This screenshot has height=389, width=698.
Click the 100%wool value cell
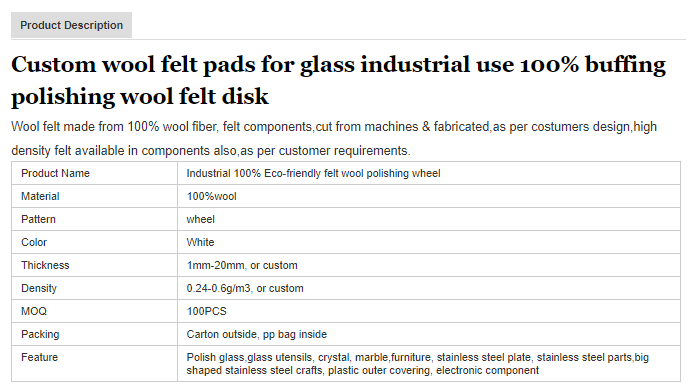coord(429,196)
